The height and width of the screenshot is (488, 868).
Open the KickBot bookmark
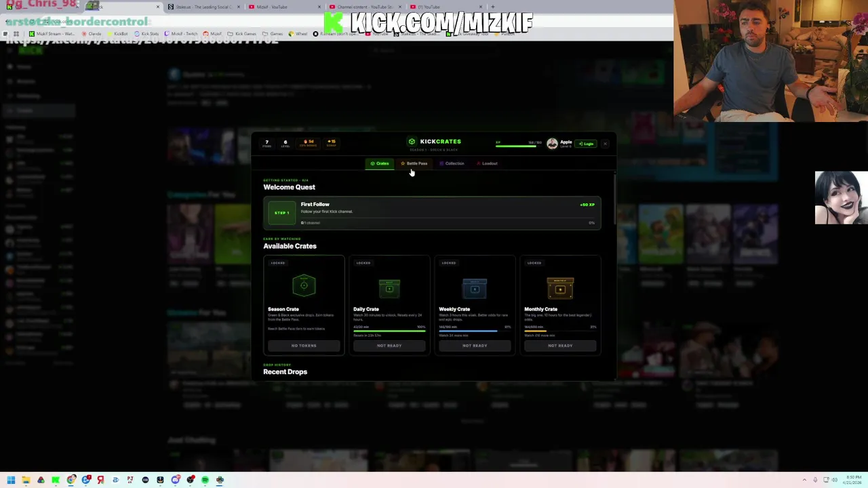(x=117, y=34)
